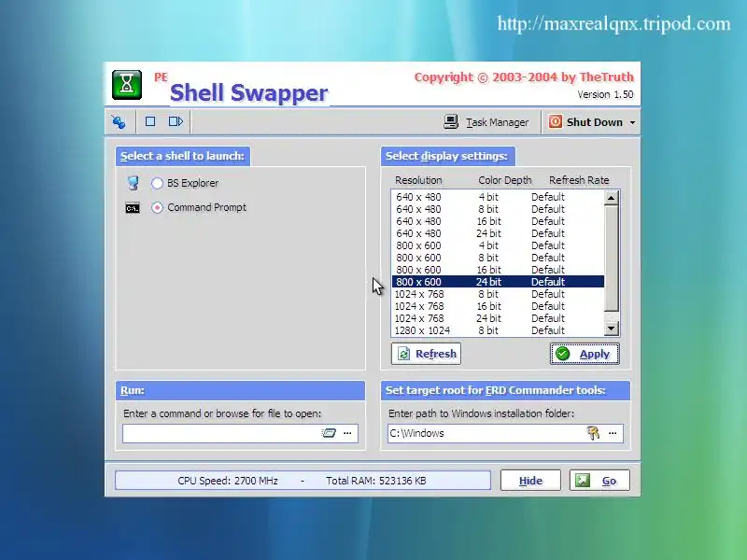The height and width of the screenshot is (560, 747).
Task: Click the Run command execute icon
Action: coord(329,433)
